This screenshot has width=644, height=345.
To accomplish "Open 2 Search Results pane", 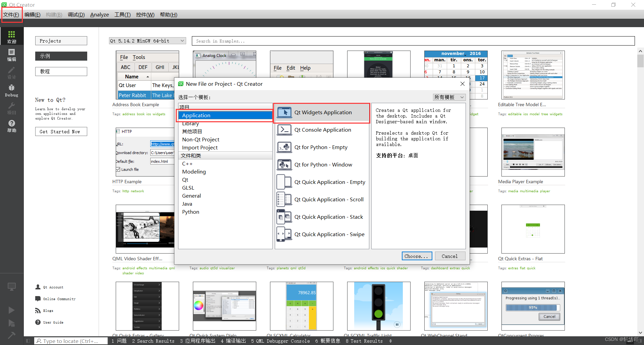I will pyautogui.click(x=153, y=341).
